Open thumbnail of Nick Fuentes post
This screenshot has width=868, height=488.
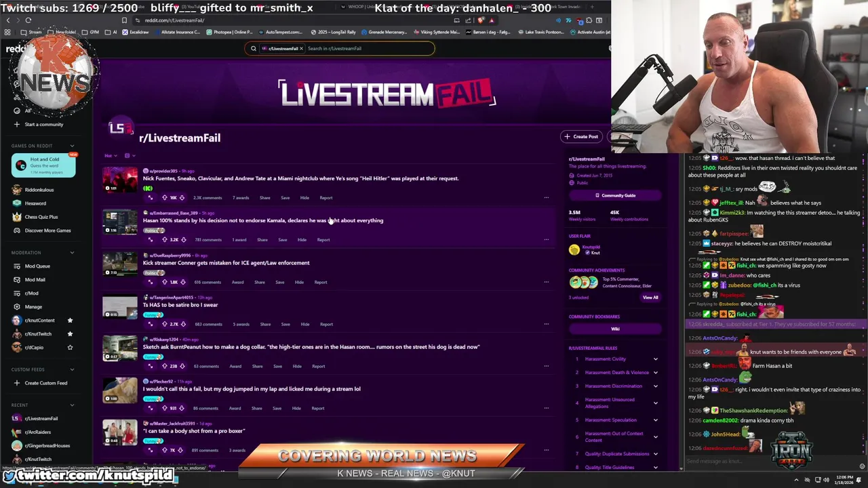(x=120, y=180)
